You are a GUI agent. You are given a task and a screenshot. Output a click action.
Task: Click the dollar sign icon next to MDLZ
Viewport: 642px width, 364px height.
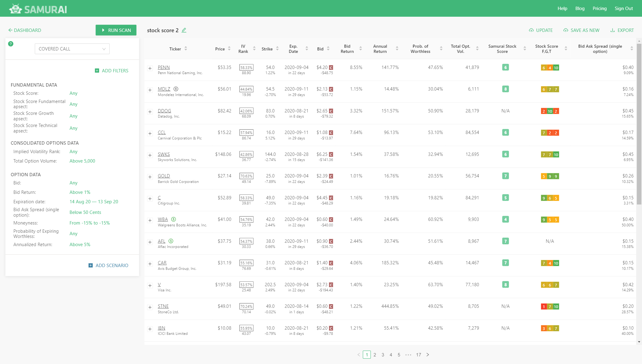pyautogui.click(x=176, y=89)
